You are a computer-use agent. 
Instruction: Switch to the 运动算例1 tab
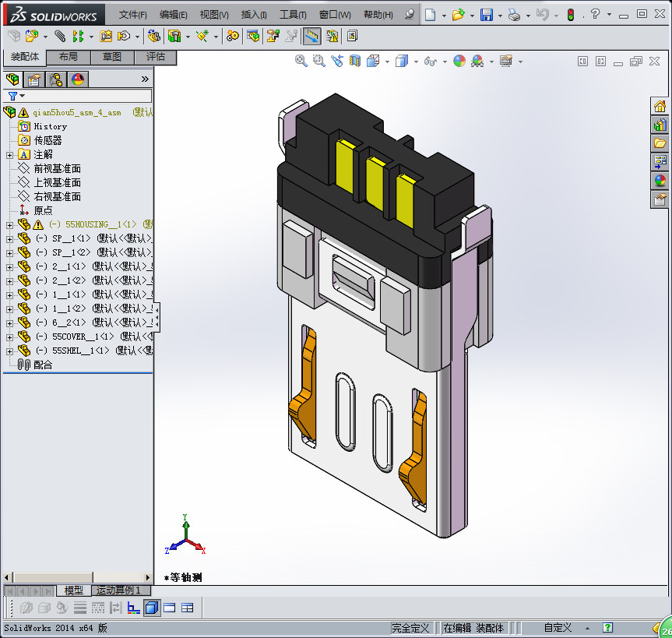pos(121,590)
